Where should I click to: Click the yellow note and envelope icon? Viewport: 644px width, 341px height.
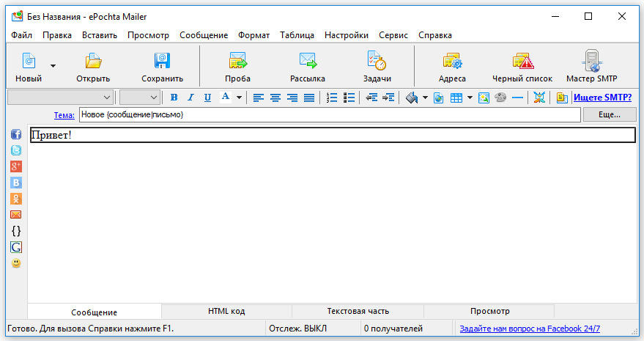coord(562,98)
